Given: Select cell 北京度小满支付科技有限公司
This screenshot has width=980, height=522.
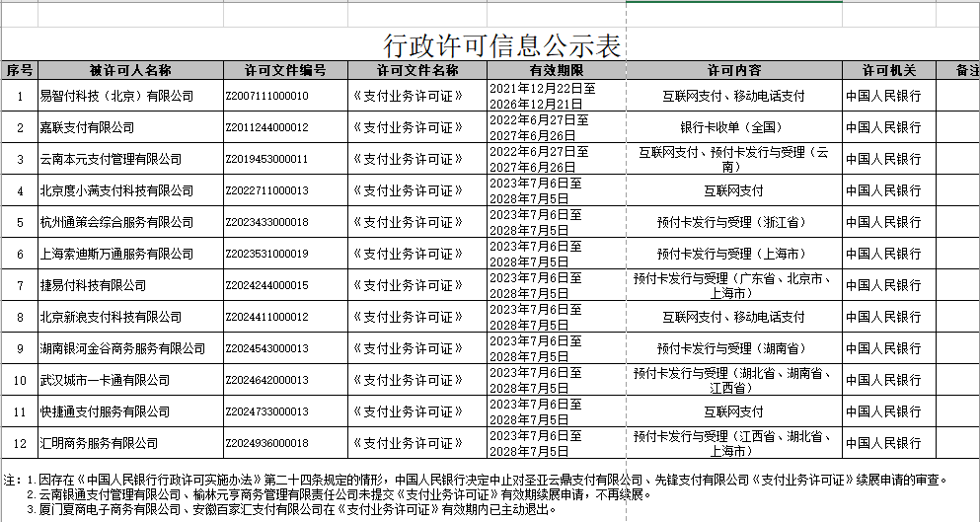Looking at the screenshot, I should coord(130,190).
